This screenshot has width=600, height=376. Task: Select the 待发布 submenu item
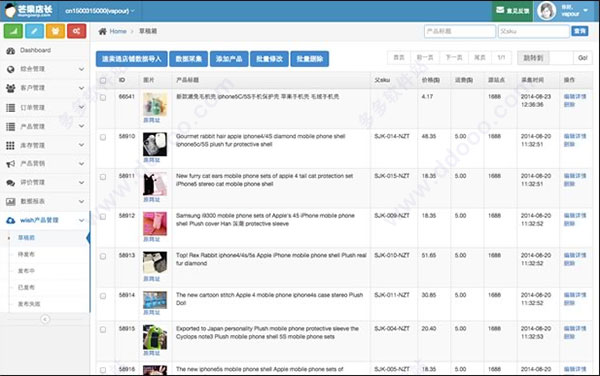pos(26,254)
